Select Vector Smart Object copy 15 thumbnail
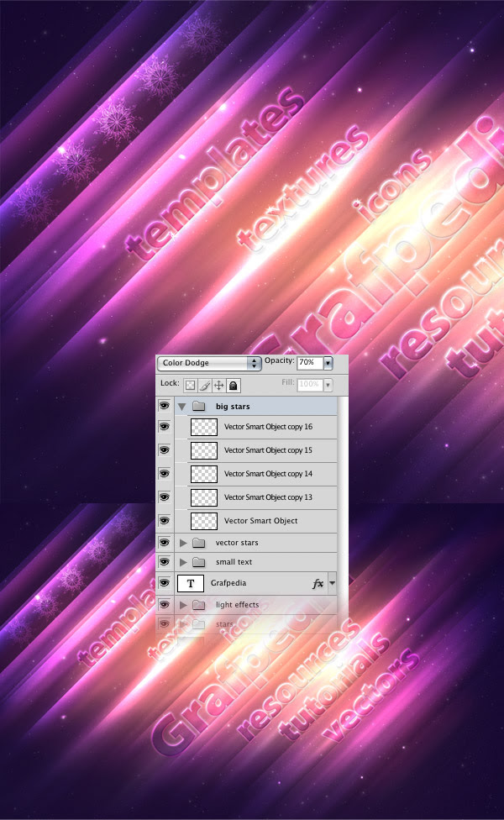 204,451
